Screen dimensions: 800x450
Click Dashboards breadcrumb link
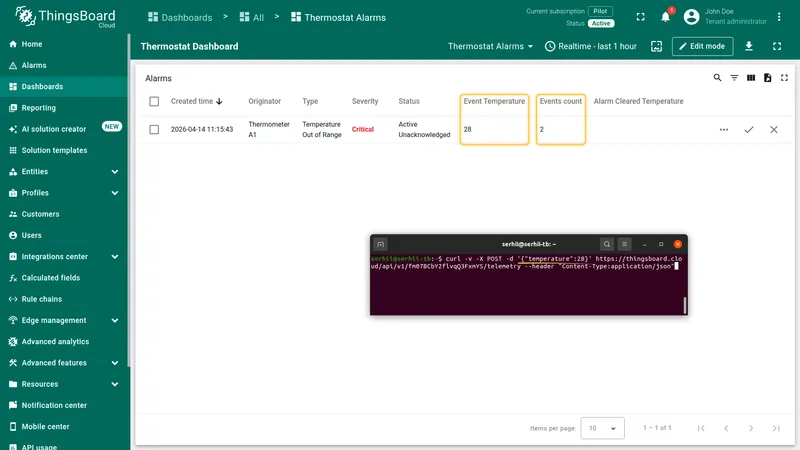tap(180, 17)
